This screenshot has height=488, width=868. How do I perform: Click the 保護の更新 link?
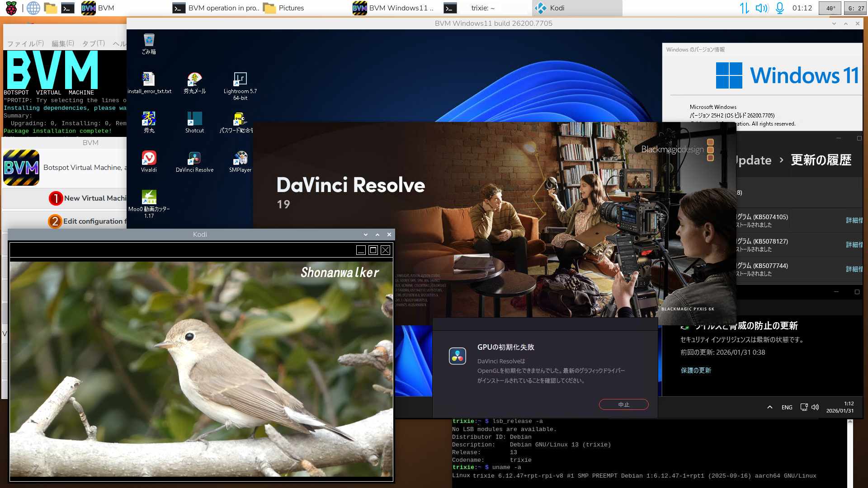(696, 370)
